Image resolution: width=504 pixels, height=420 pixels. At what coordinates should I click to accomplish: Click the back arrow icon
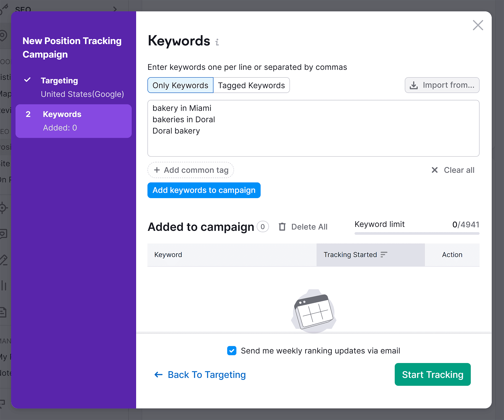point(158,374)
